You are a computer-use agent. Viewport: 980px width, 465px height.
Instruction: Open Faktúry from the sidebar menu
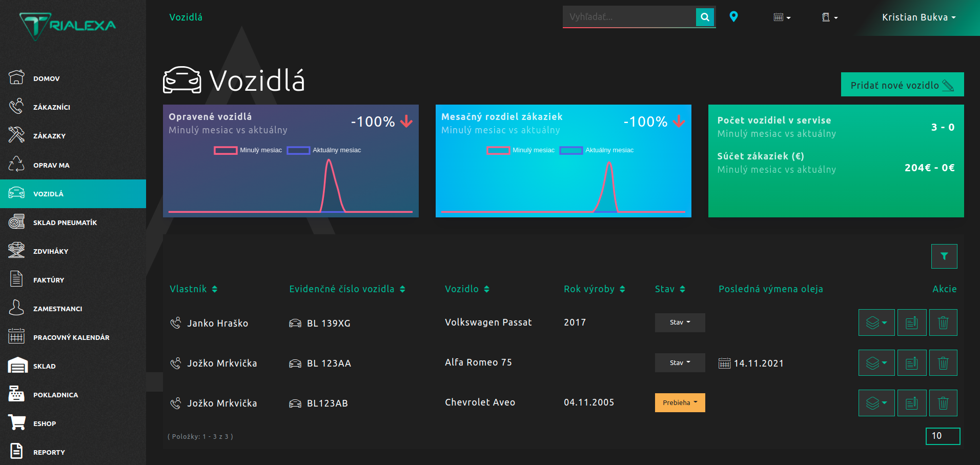click(x=49, y=280)
